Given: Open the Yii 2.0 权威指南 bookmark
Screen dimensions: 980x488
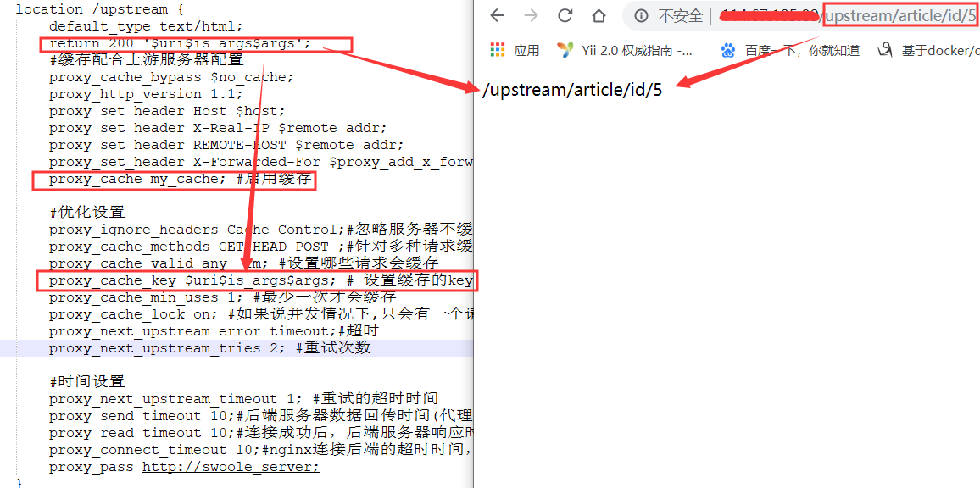Looking at the screenshot, I should [x=625, y=50].
